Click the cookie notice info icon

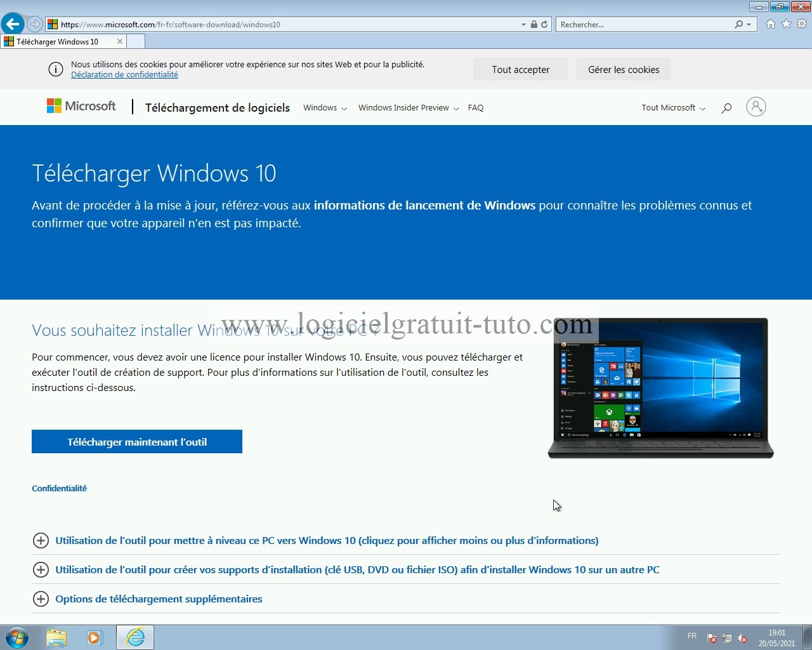[56, 69]
